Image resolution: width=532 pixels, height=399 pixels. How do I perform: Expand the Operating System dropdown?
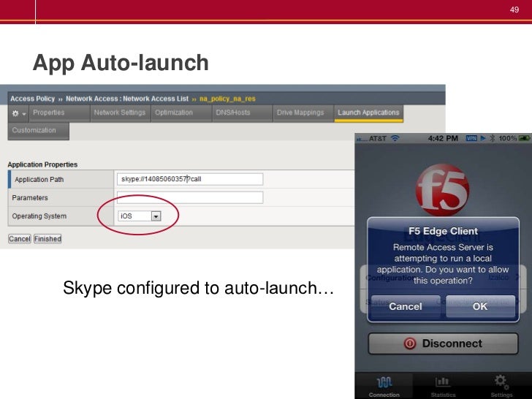point(140,216)
